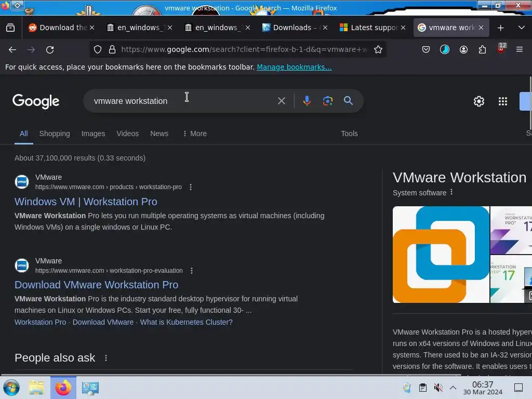Open a new tab with the plus button
Image resolution: width=532 pixels, height=399 pixels.
coord(500,28)
